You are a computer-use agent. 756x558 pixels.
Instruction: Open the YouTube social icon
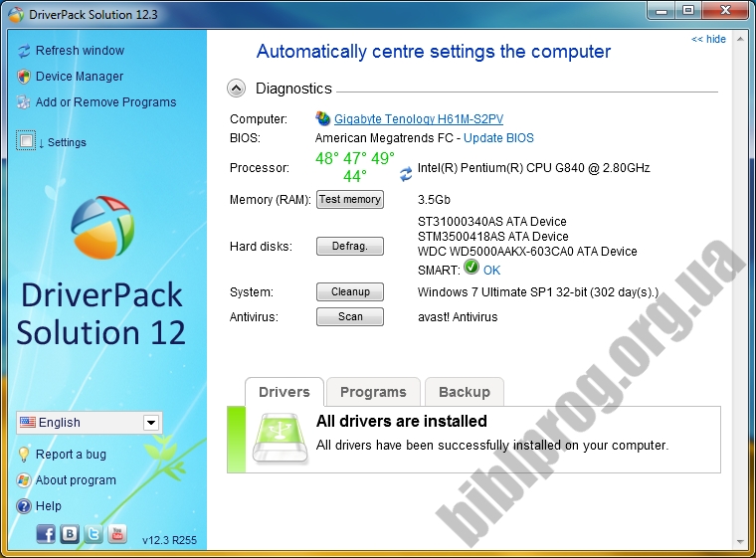[x=117, y=534]
